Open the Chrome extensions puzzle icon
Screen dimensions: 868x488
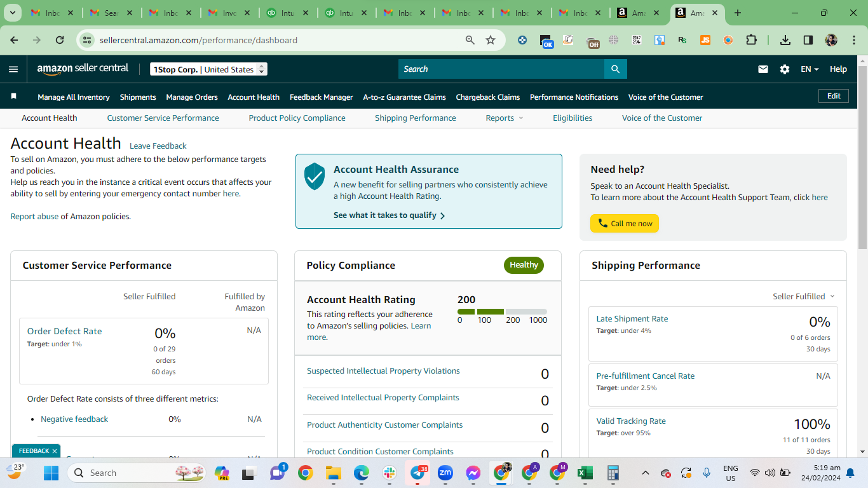pyautogui.click(x=751, y=40)
